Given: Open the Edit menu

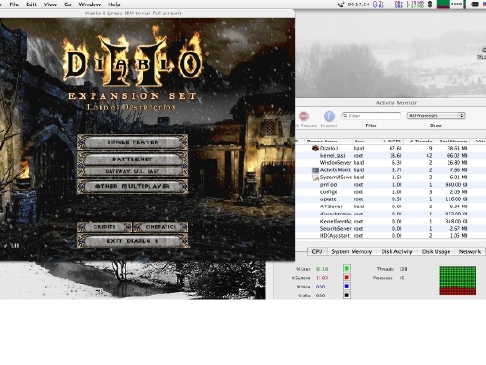Looking at the screenshot, I should 31,4.
